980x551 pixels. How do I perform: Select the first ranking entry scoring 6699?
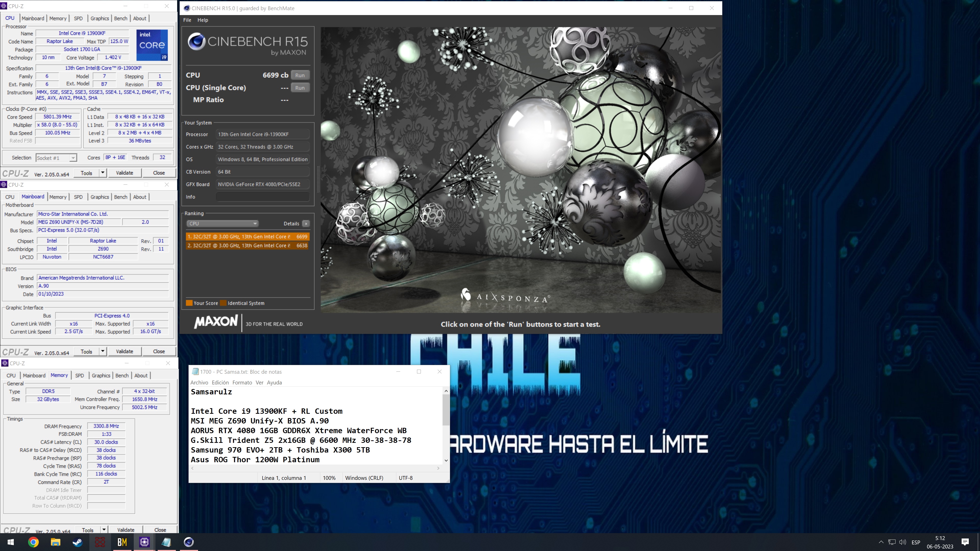(x=248, y=236)
